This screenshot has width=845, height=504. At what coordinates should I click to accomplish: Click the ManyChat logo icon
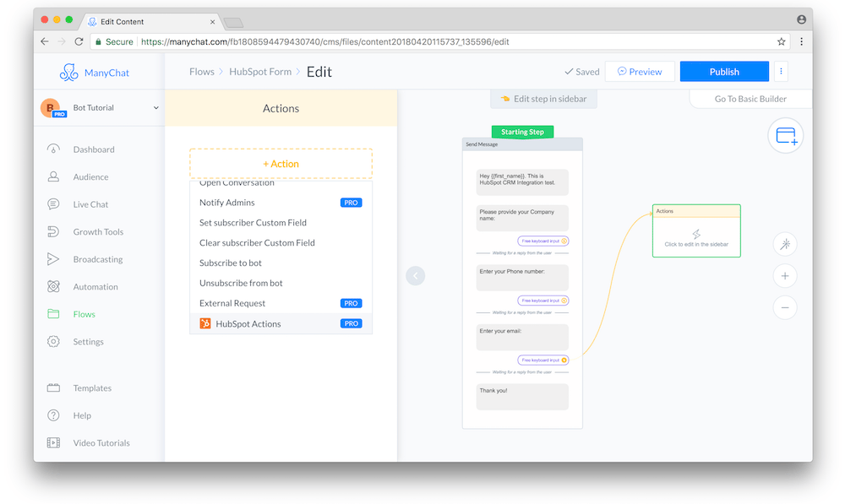(x=68, y=72)
